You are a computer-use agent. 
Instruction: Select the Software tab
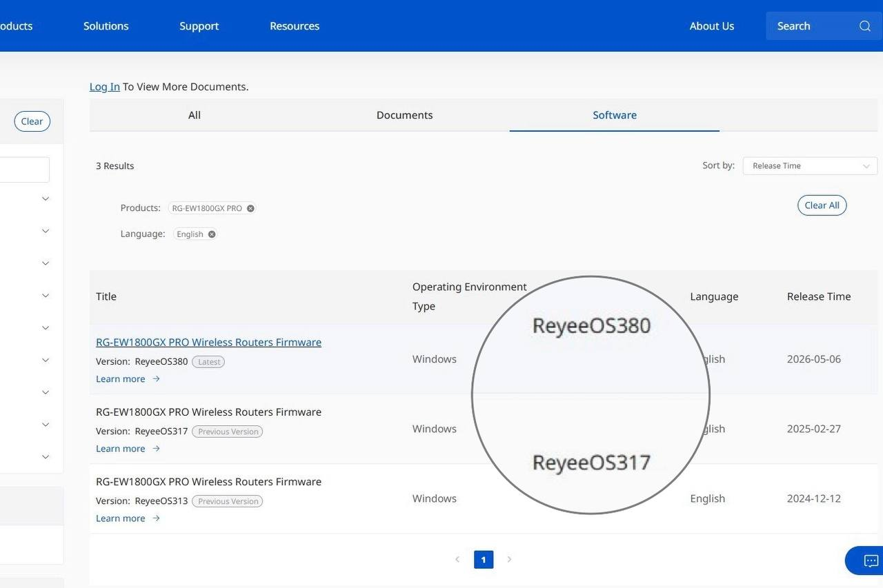click(x=615, y=115)
